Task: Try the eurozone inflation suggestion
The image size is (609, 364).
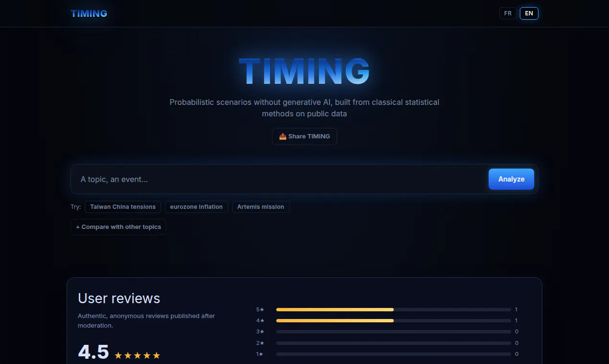Action: pos(197,207)
